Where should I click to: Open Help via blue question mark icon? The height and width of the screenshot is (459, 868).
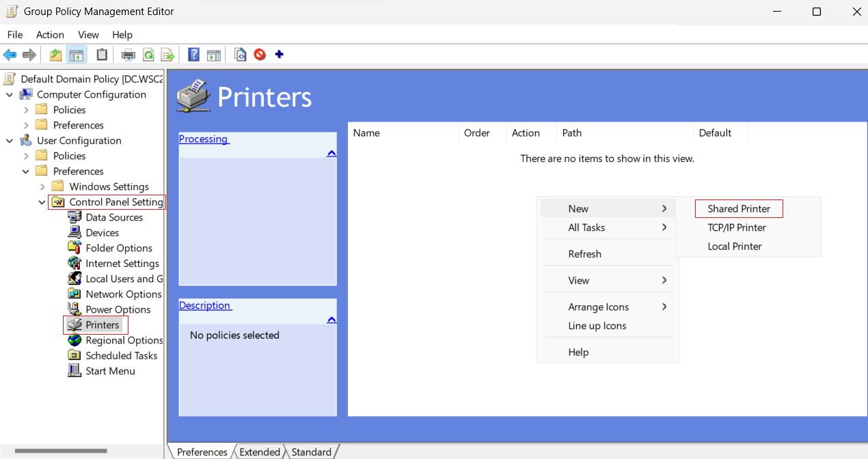coord(194,55)
